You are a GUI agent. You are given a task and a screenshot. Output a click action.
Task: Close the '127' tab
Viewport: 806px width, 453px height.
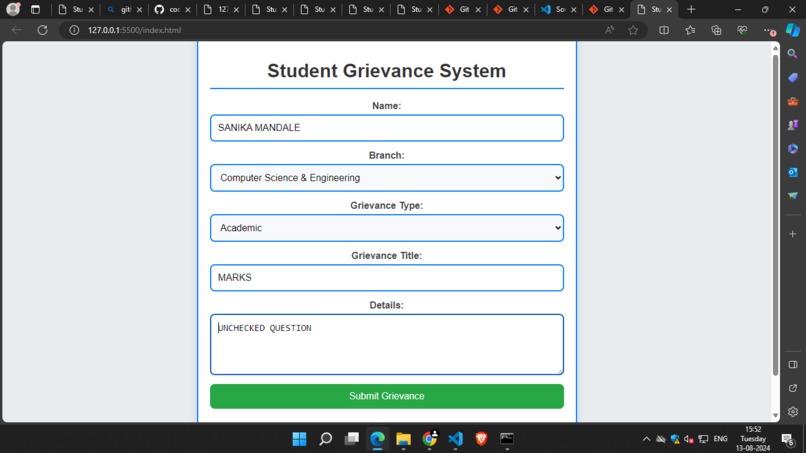point(236,9)
